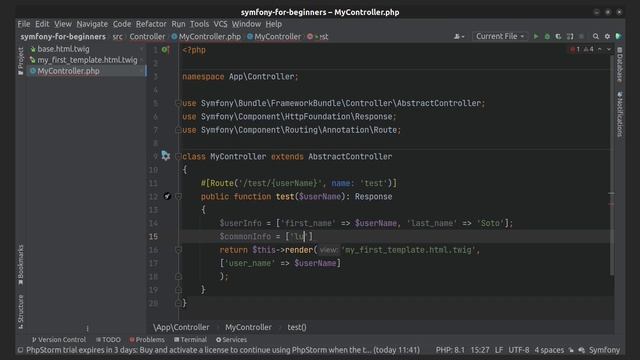The height and width of the screenshot is (360, 640).
Task: Click test() in the bottom editor breadcrumbs
Action: pyautogui.click(x=297, y=327)
